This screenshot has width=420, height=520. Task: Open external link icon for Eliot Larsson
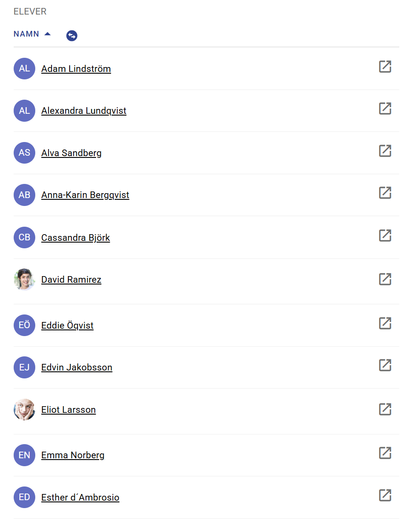385,410
